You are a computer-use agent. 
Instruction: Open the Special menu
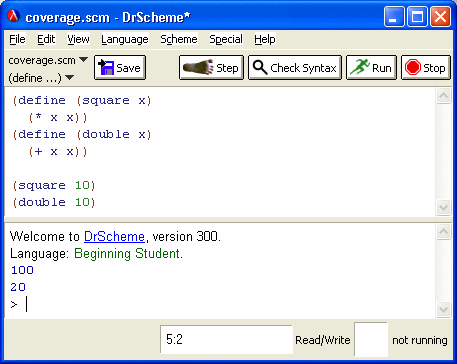pyautogui.click(x=226, y=39)
